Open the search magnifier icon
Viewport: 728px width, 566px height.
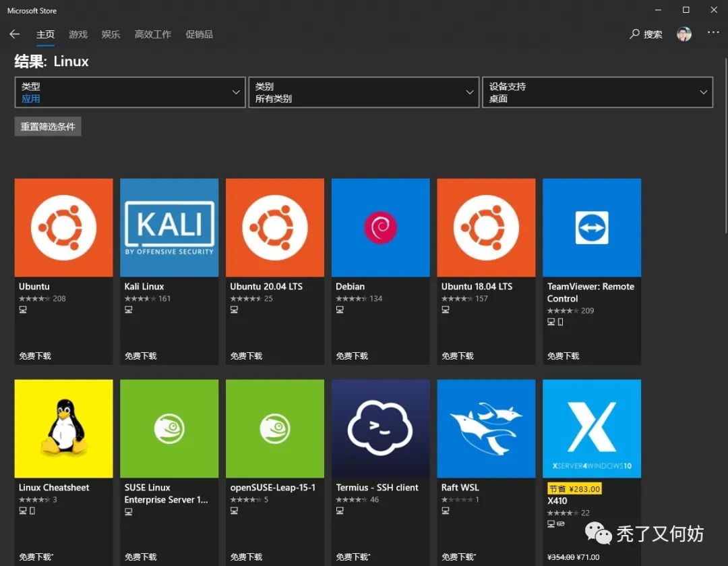634,34
